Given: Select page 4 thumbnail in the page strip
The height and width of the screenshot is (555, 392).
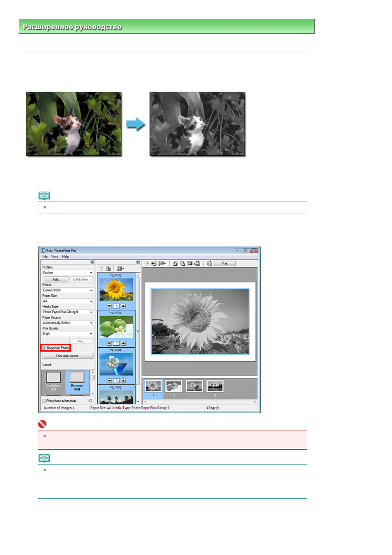Looking at the screenshot, I should point(215,386).
